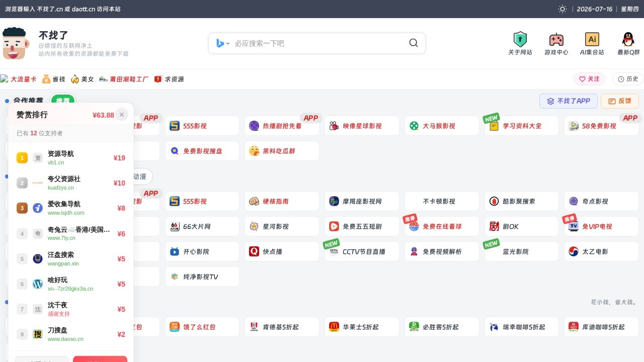This screenshot has width=644, height=362.
Task: Click 肯德基5折起 KFC icon
Action: 254,327
